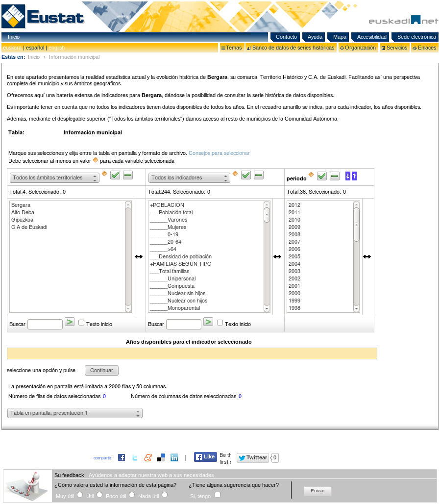Screen dimensions: 440x504
Task: Go to Inicio in the breadcrumb trail
Action: [x=34, y=57]
